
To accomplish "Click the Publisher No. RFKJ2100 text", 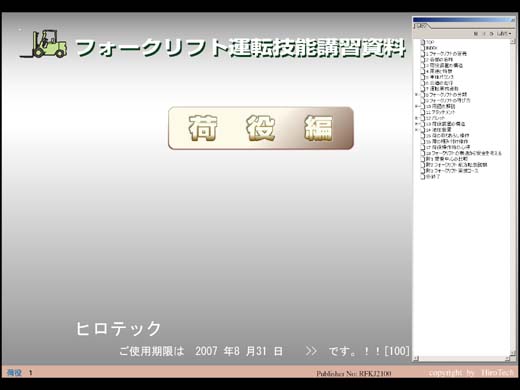I will coord(354,373).
